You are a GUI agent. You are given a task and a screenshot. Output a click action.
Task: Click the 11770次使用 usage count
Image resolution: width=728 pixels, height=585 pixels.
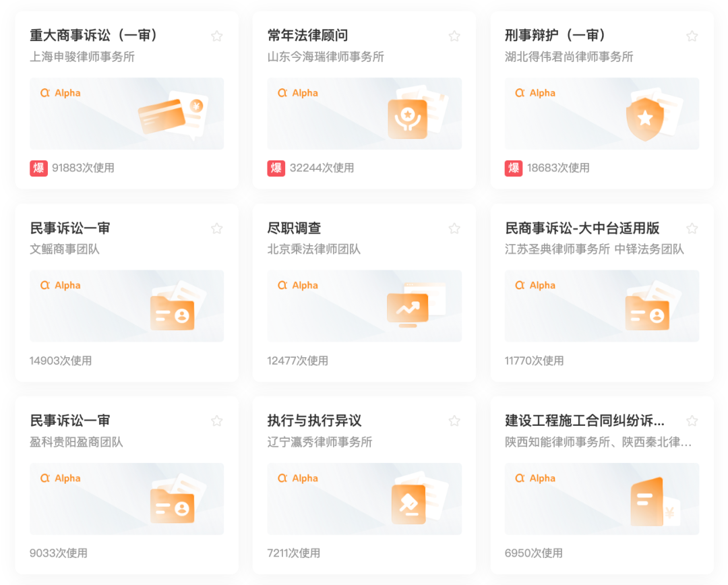[535, 361]
